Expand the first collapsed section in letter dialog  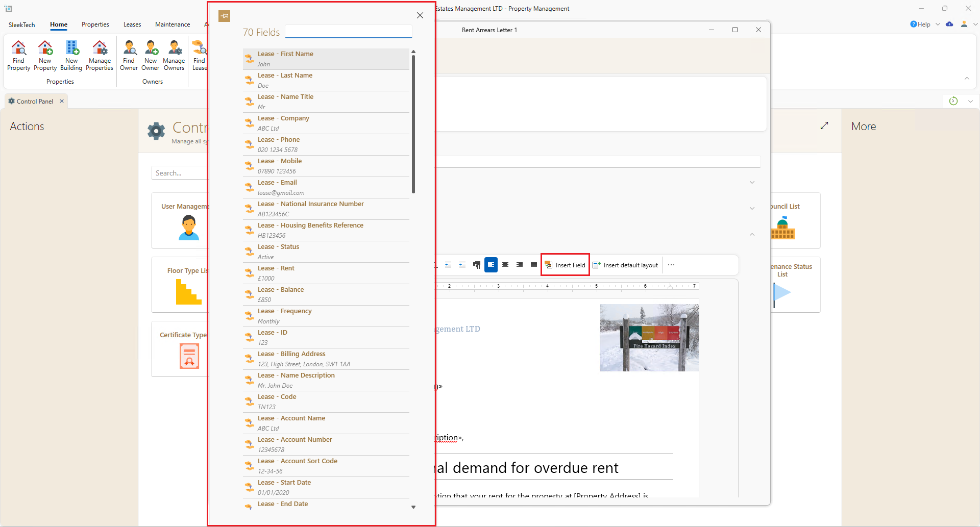point(752,182)
